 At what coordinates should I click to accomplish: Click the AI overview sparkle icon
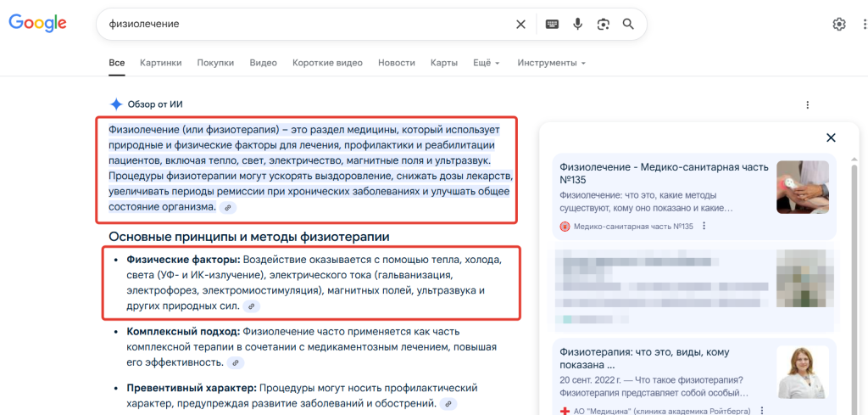[x=115, y=104]
